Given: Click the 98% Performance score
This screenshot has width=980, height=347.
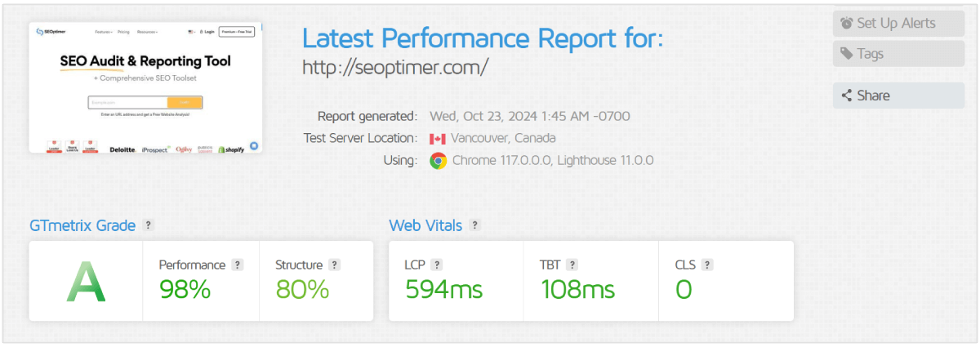Looking at the screenshot, I should coord(185,289).
